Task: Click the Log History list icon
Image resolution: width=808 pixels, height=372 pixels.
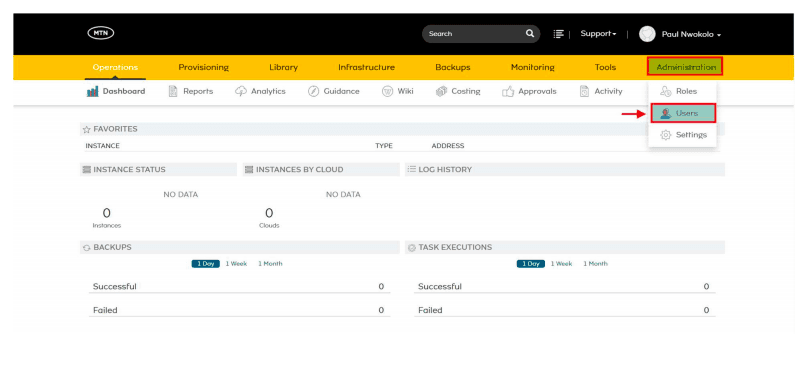Action: [412, 169]
